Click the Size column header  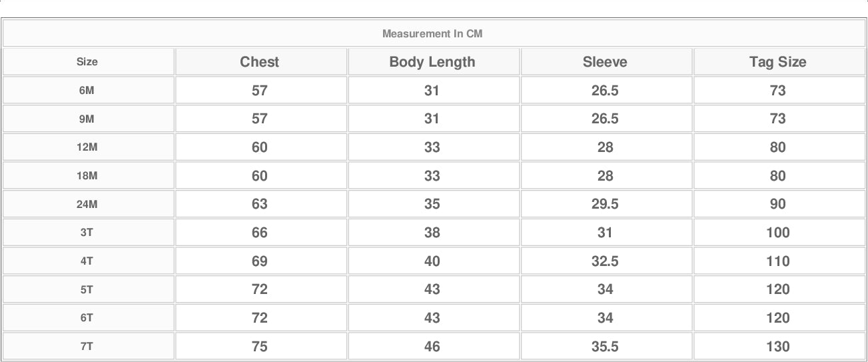[x=87, y=62]
